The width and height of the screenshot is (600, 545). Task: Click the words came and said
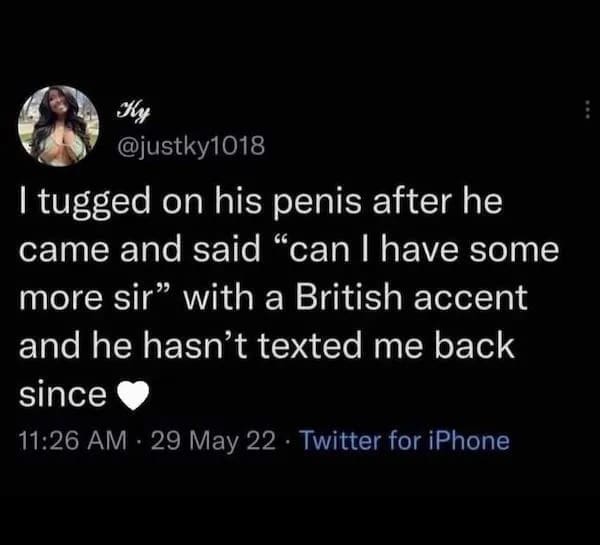click(140, 250)
